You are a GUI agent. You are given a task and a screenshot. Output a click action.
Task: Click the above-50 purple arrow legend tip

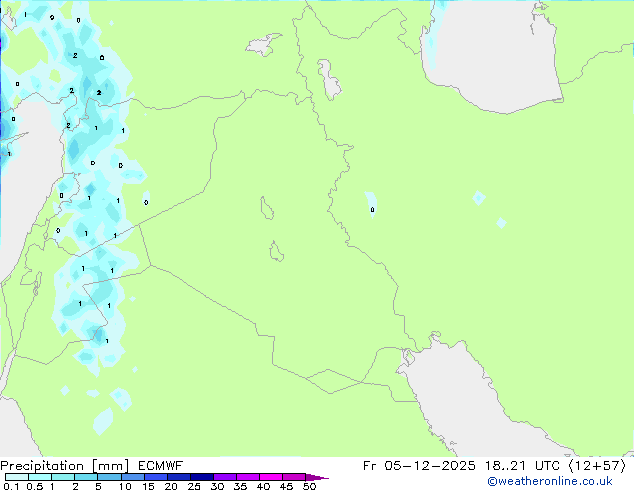pyautogui.click(x=317, y=477)
